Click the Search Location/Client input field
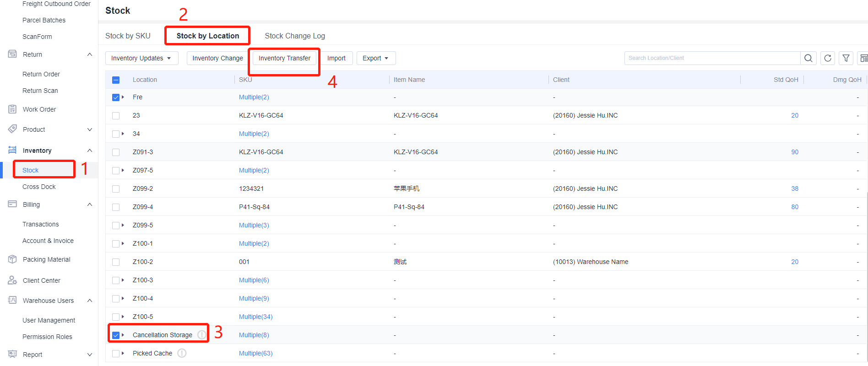Viewport: 868px width, 366px height. pyautogui.click(x=712, y=58)
